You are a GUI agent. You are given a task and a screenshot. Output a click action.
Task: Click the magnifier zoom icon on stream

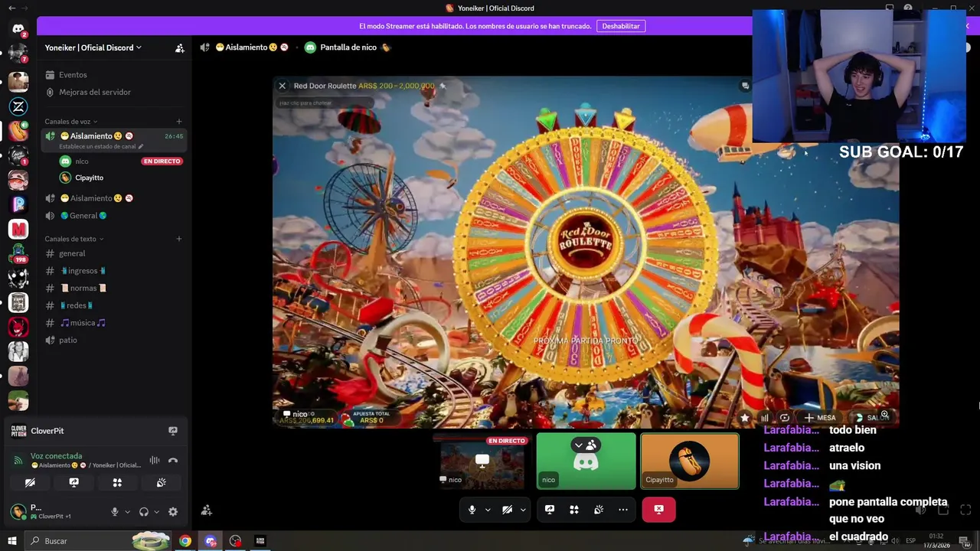click(884, 414)
